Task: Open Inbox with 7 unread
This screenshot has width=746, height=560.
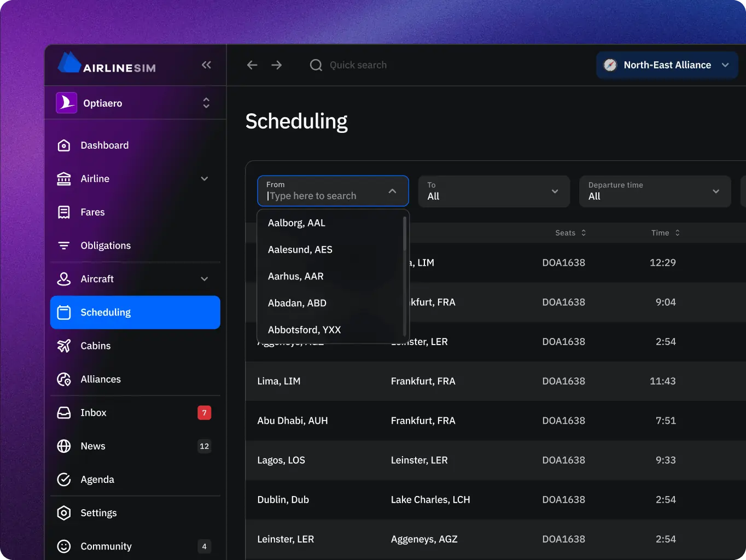Action: click(94, 413)
